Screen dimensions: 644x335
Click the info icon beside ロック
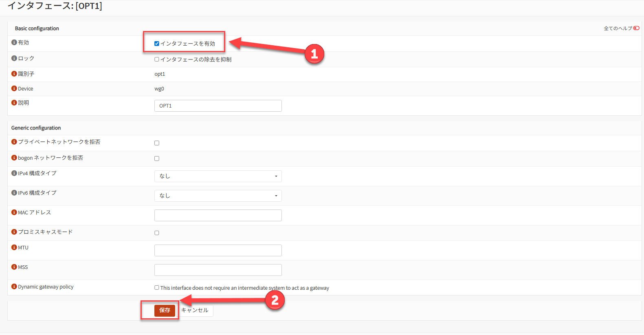pyautogui.click(x=14, y=58)
